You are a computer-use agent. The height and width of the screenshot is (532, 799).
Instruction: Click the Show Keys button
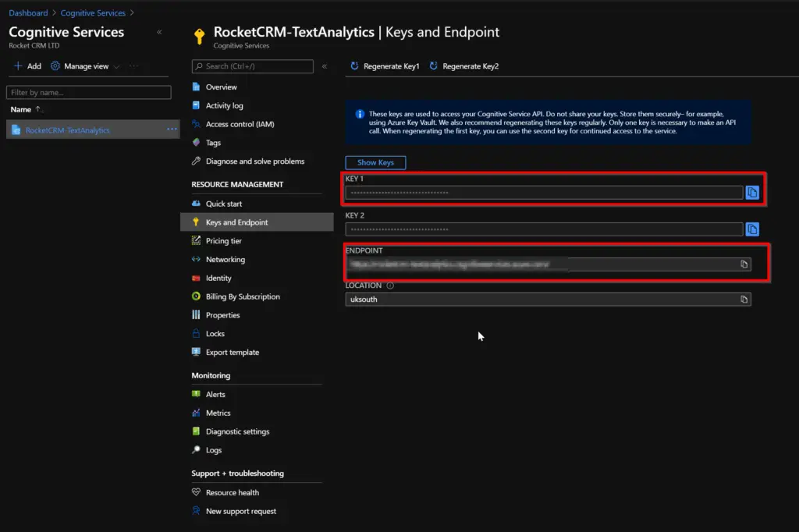tap(375, 162)
